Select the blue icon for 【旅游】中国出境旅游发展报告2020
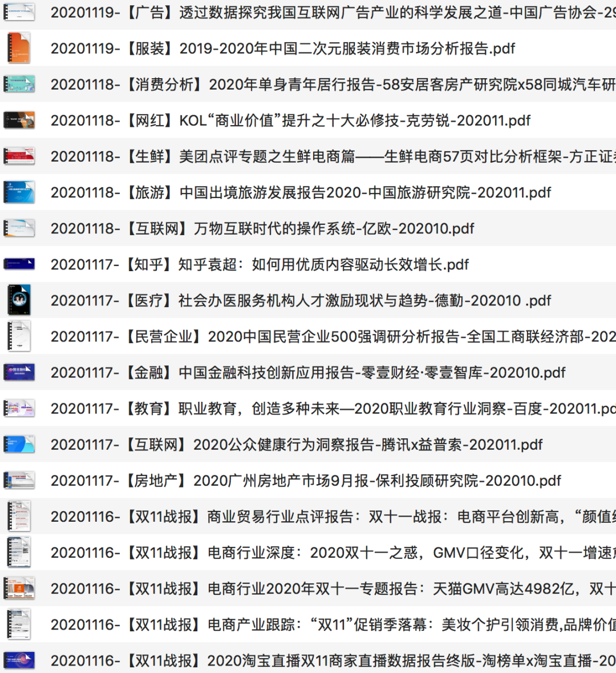The image size is (616, 673). (x=19, y=192)
